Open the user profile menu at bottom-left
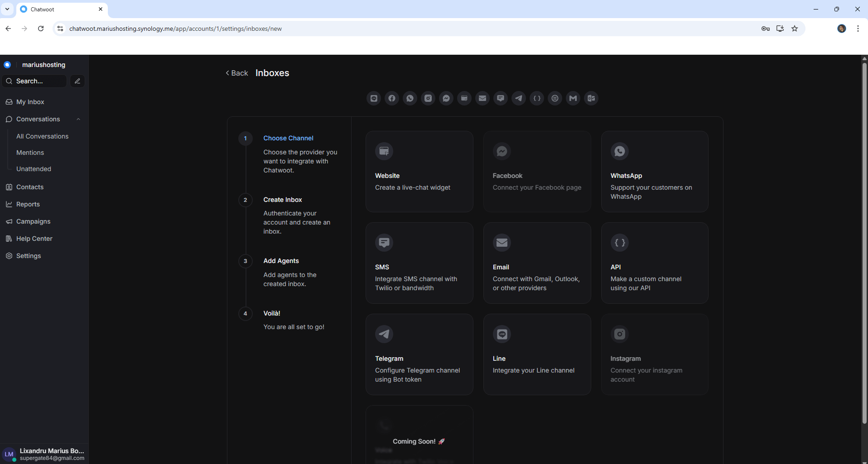This screenshot has width=868, height=464. (44, 454)
